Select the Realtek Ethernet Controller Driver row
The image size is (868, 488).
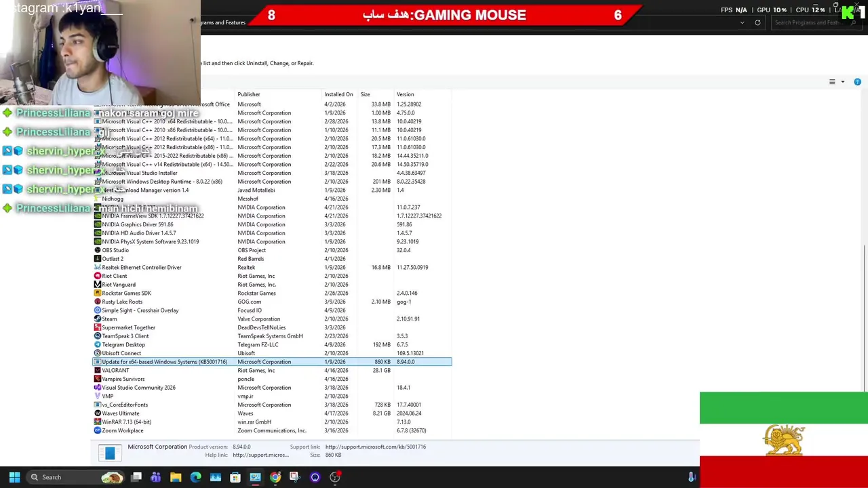[x=272, y=268]
